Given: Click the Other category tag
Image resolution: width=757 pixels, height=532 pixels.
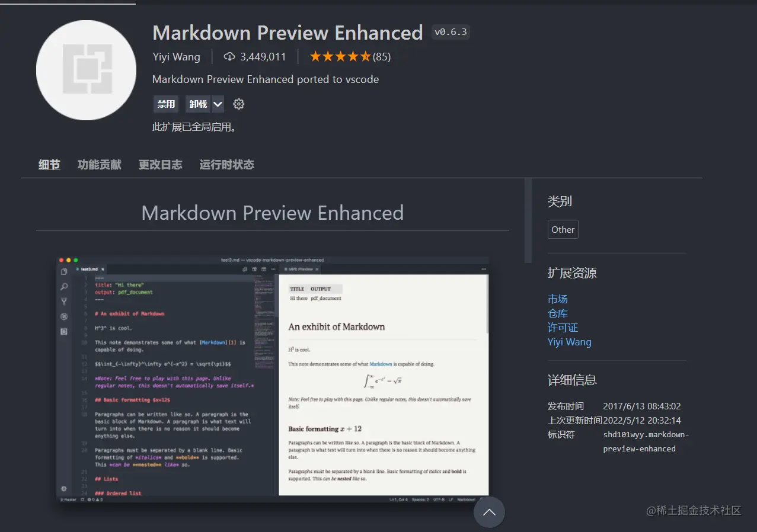Looking at the screenshot, I should [563, 230].
